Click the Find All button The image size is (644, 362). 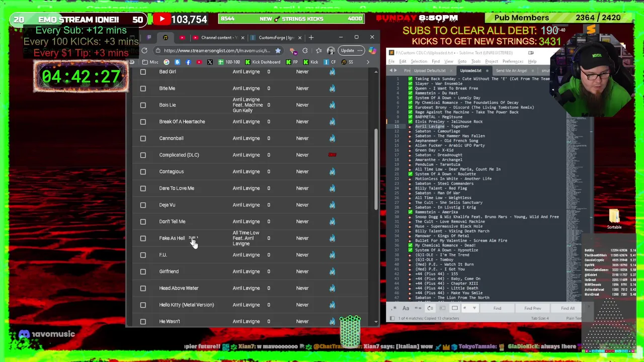coord(567,308)
